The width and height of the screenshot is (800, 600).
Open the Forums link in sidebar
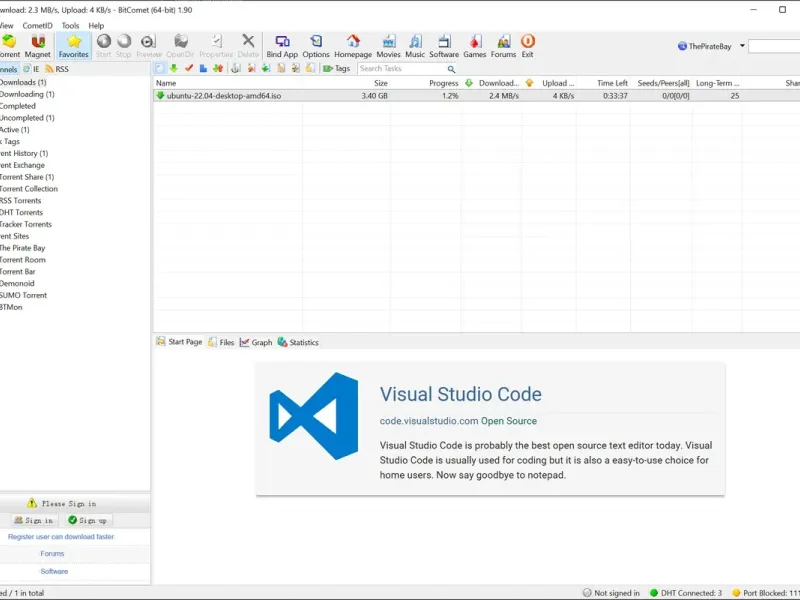coord(52,554)
